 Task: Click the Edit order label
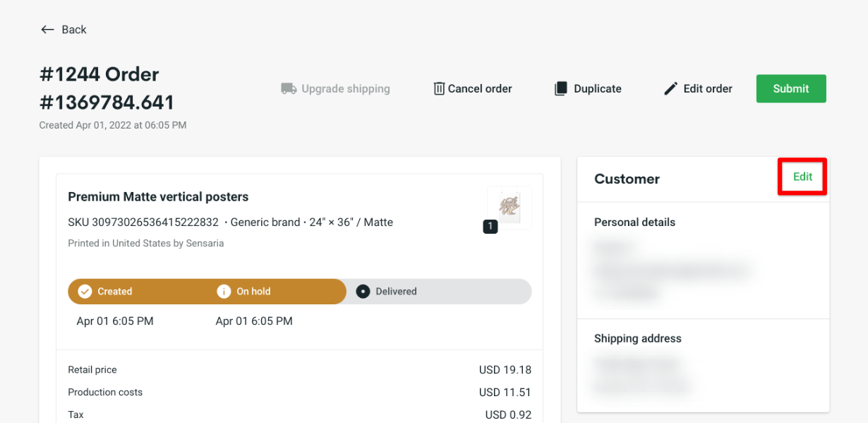708,89
